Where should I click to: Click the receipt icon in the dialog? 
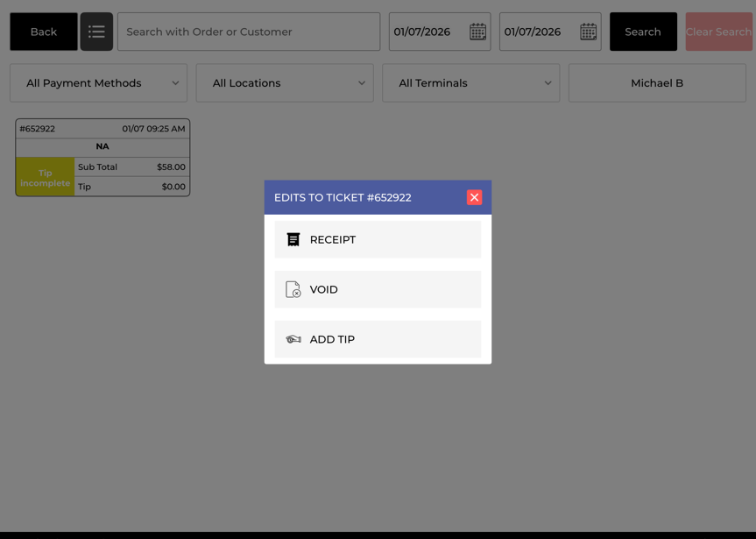pyautogui.click(x=293, y=239)
